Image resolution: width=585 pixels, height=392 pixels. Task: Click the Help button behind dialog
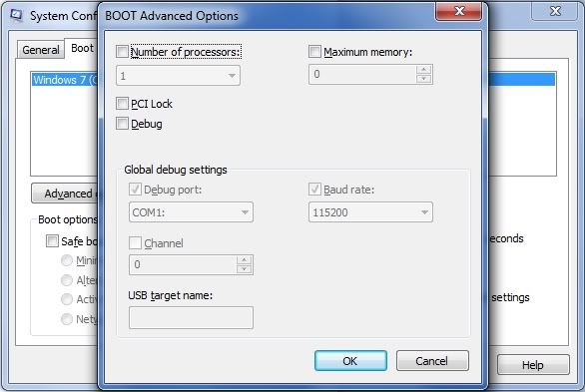point(533,365)
